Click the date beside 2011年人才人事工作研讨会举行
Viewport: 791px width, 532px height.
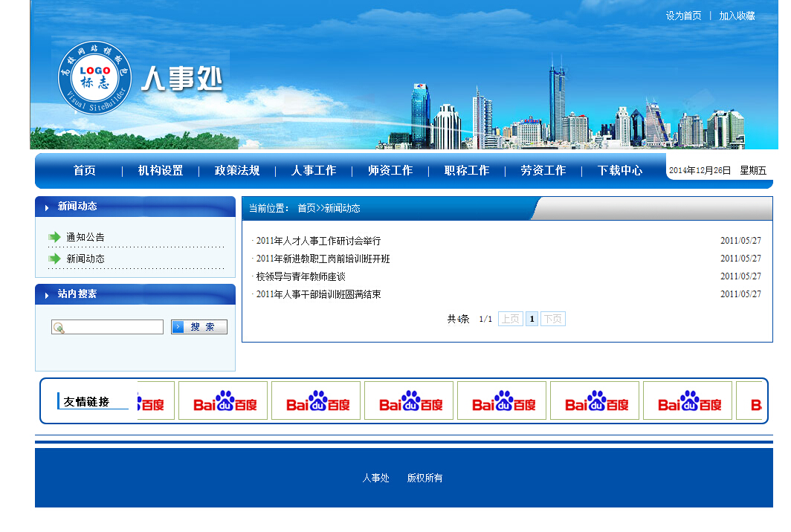click(740, 241)
